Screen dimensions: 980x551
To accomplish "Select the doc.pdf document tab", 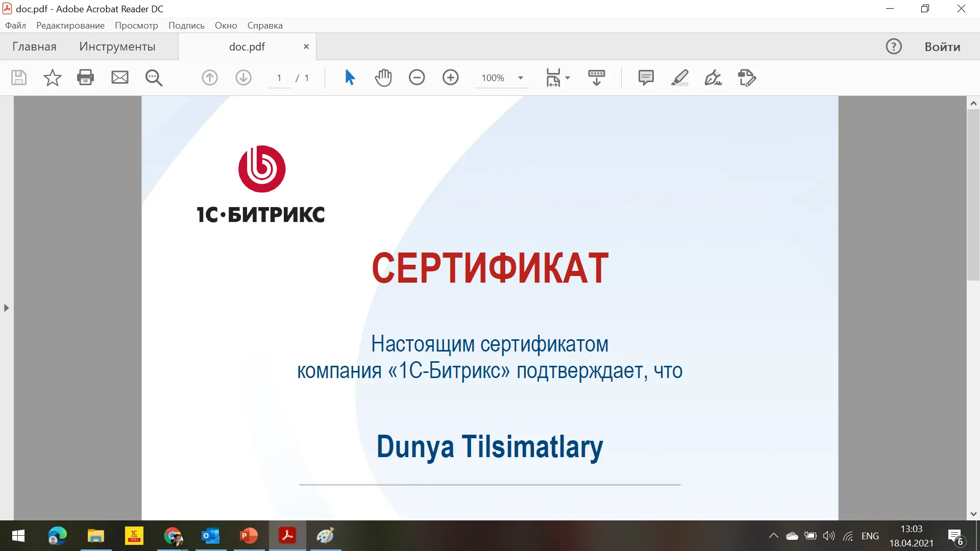I will 247,46.
